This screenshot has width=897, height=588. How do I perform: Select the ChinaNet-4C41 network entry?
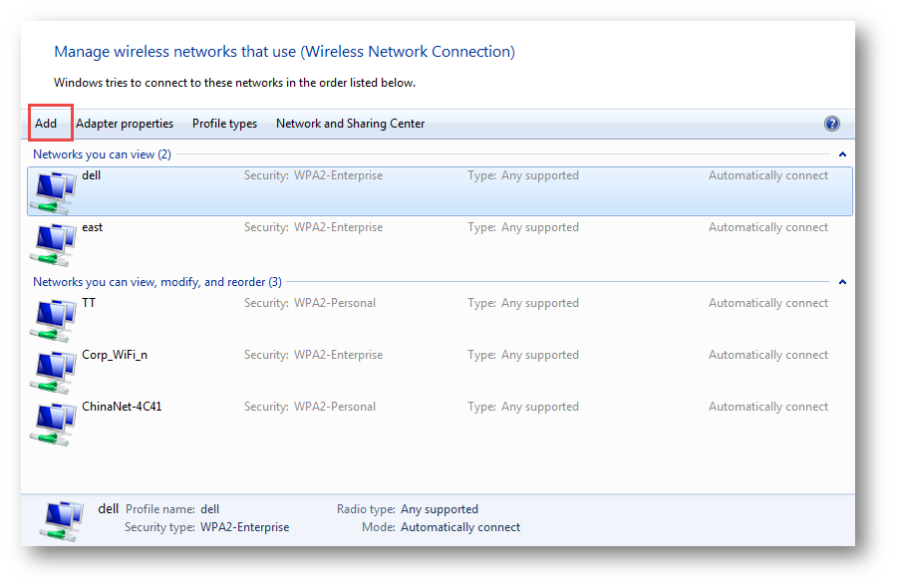[440, 423]
